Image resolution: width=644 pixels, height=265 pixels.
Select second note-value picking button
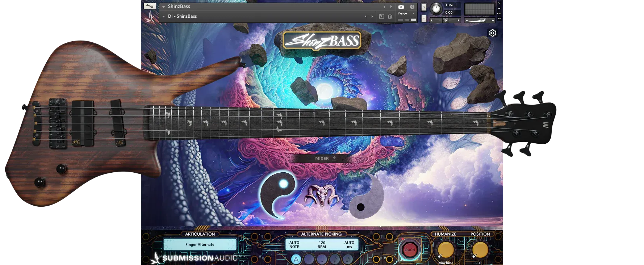click(x=309, y=259)
